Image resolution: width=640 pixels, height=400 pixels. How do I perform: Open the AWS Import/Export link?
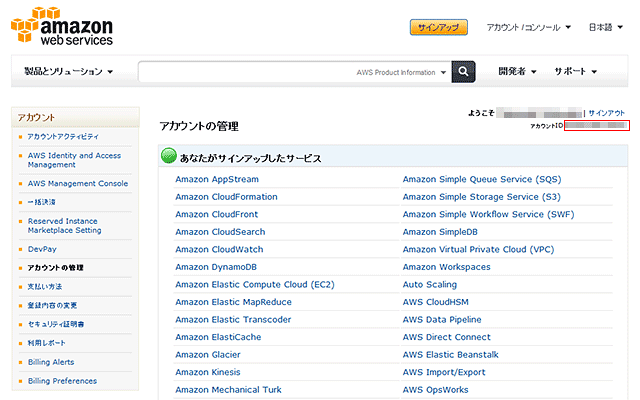pos(444,372)
